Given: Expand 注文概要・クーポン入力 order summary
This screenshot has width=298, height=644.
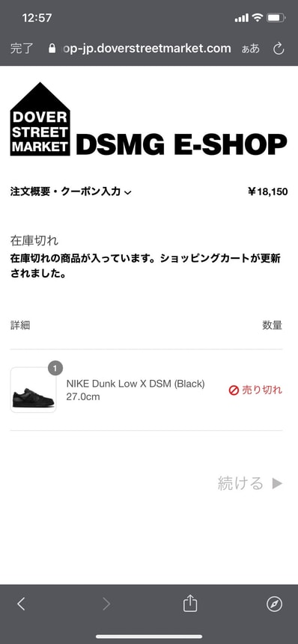Looking at the screenshot, I should click(70, 191).
